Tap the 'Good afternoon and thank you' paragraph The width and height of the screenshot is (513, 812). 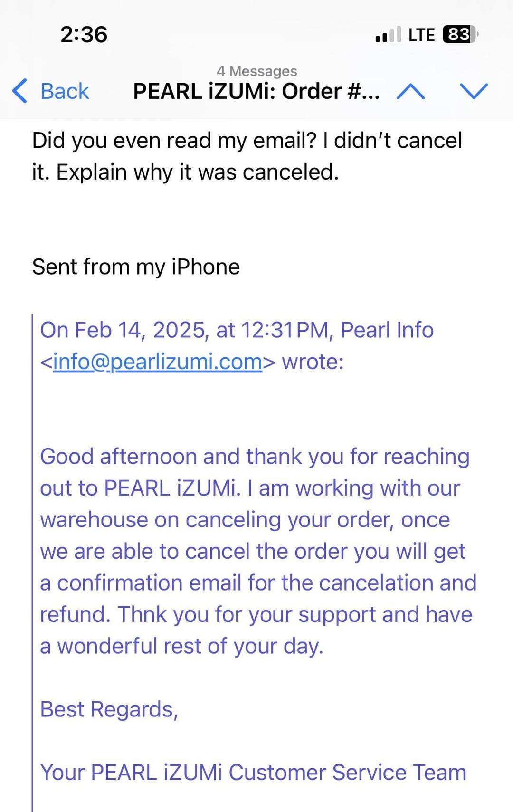258,551
